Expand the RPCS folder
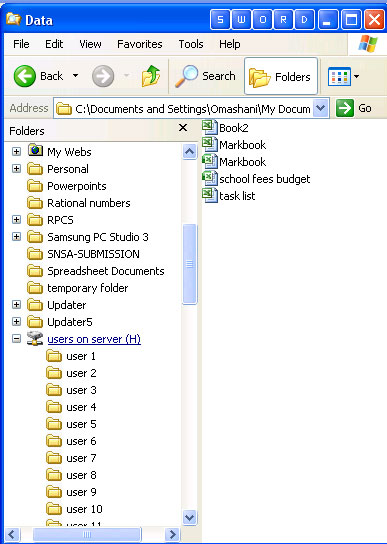The height and width of the screenshot is (544, 387). 16,220
